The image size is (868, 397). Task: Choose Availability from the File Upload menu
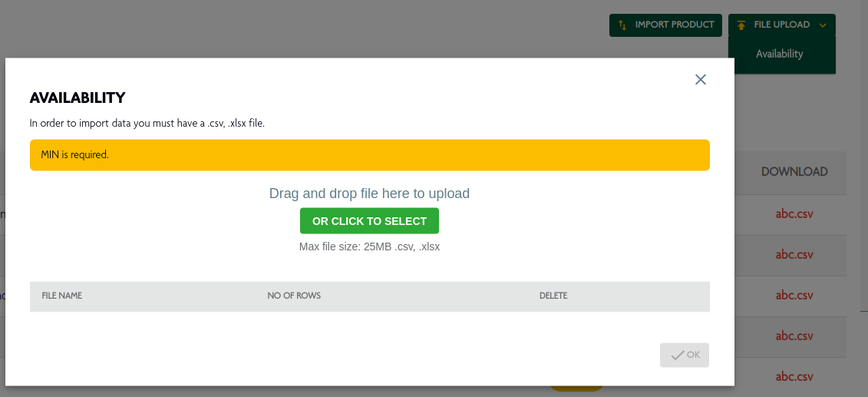click(780, 54)
